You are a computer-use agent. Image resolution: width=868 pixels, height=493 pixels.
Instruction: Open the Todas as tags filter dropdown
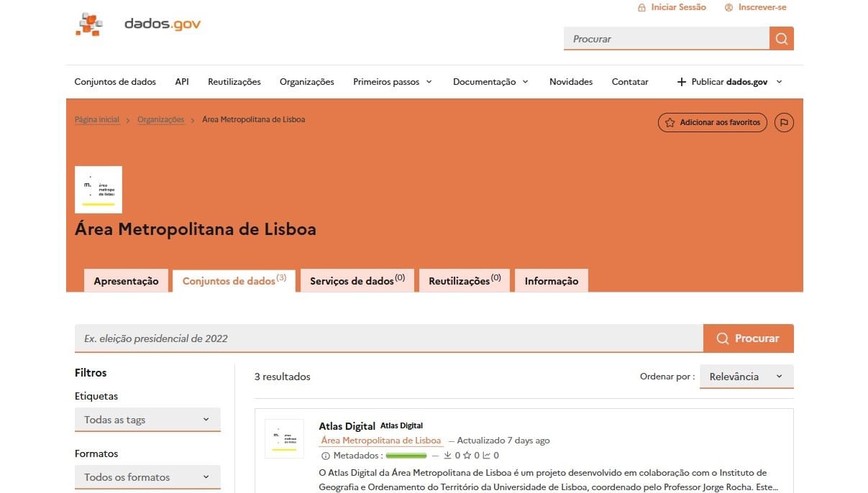click(147, 420)
